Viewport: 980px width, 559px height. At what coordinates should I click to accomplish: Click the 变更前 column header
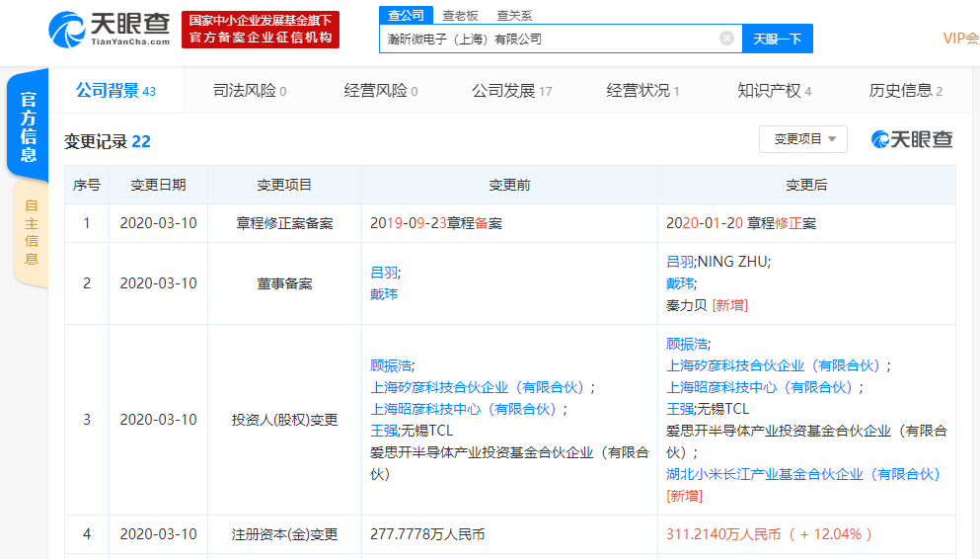tap(509, 185)
